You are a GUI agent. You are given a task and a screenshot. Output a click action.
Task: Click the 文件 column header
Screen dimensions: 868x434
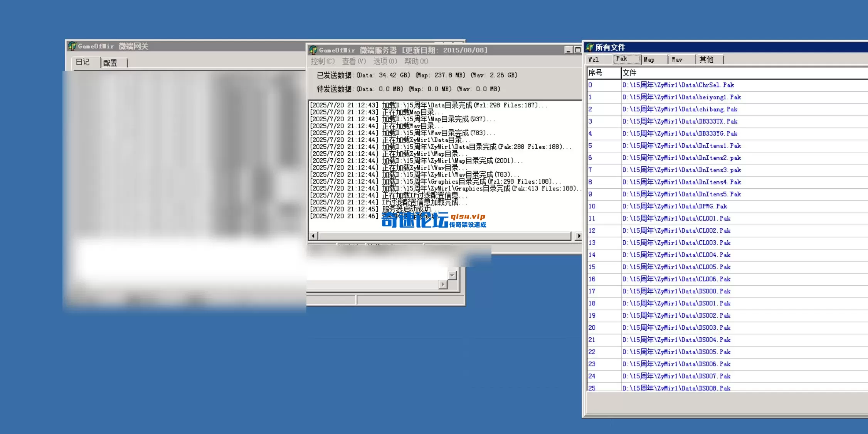point(630,73)
